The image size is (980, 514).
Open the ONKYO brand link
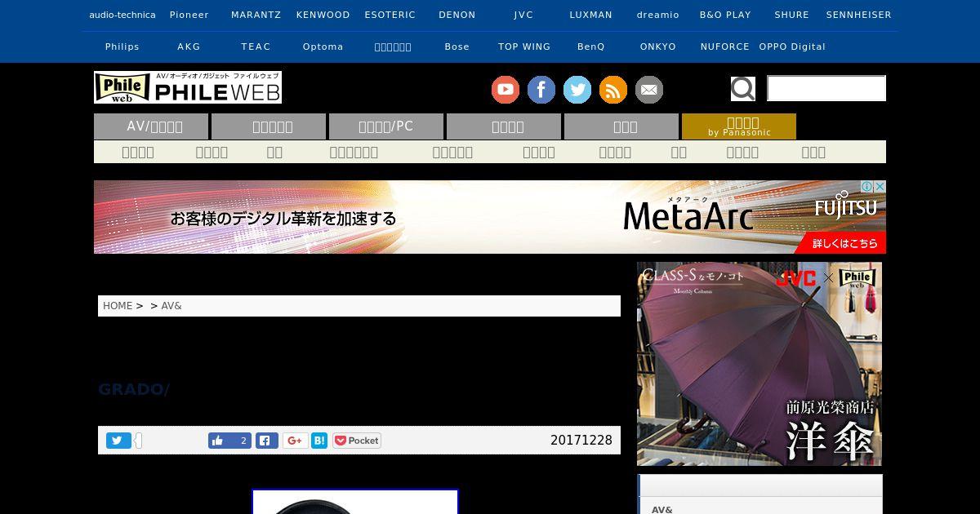click(x=658, y=47)
